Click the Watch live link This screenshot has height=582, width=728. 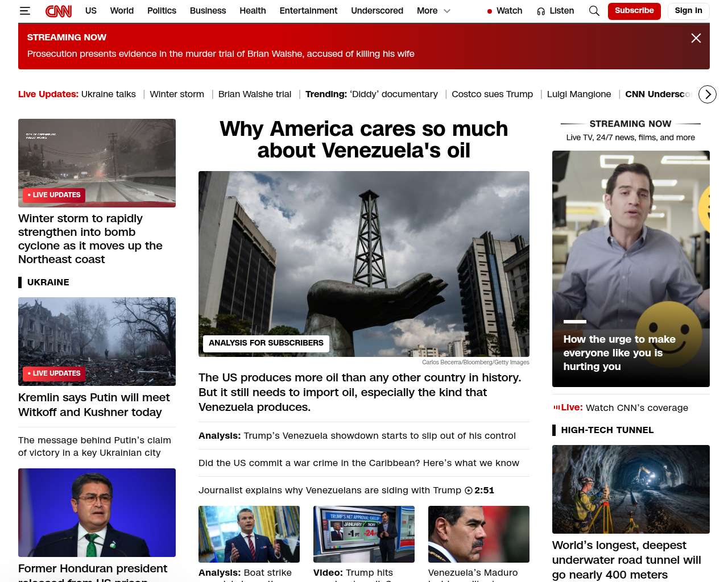pos(505,11)
